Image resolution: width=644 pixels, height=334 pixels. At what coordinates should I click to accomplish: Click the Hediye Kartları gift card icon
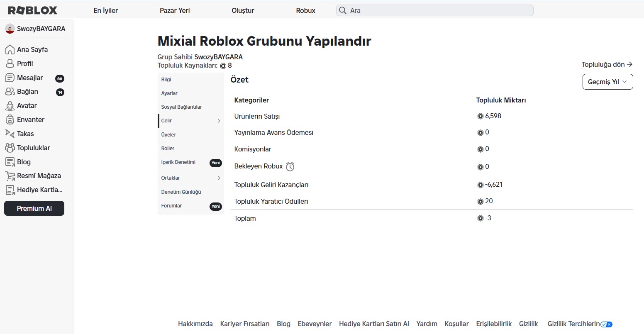pyautogui.click(x=10, y=190)
